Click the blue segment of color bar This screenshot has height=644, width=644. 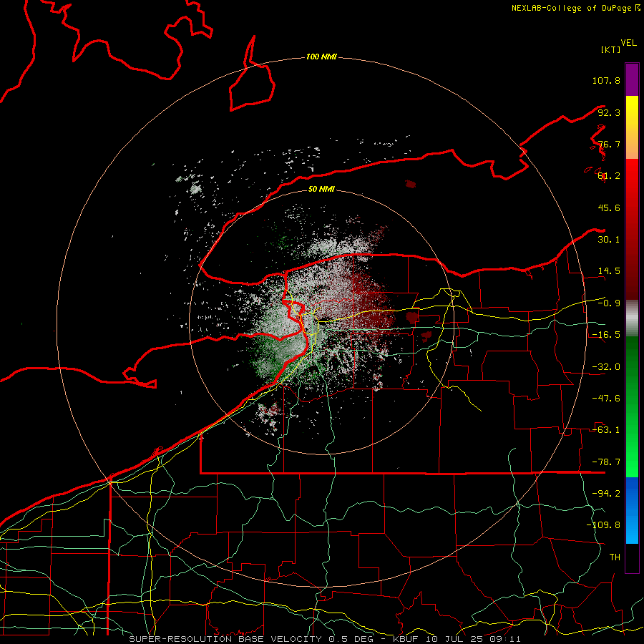[x=632, y=510]
